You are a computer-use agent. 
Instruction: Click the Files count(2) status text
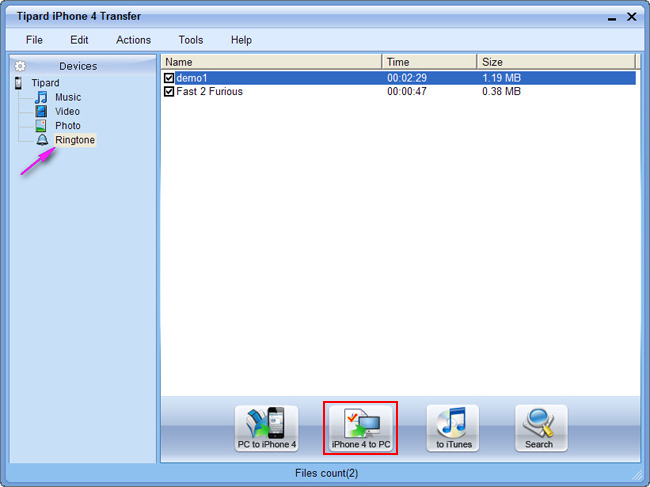[326, 473]
